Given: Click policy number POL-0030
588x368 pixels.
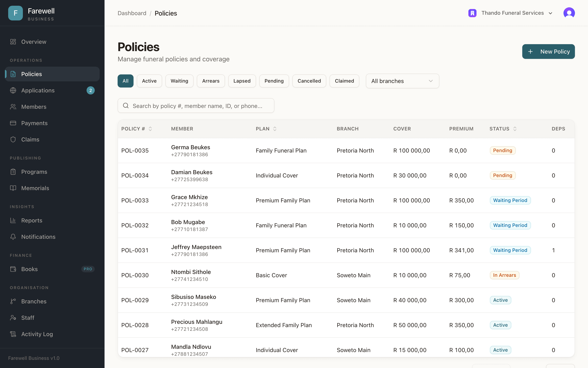Looking at the screenshot, I should coord(135,275).
